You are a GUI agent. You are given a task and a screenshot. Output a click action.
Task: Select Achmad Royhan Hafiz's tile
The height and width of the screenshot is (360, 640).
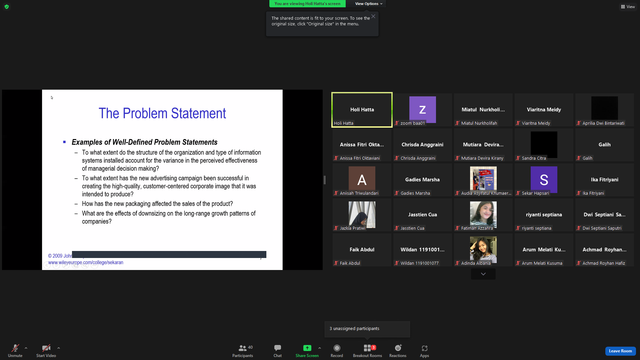click(x=604, y=250)
